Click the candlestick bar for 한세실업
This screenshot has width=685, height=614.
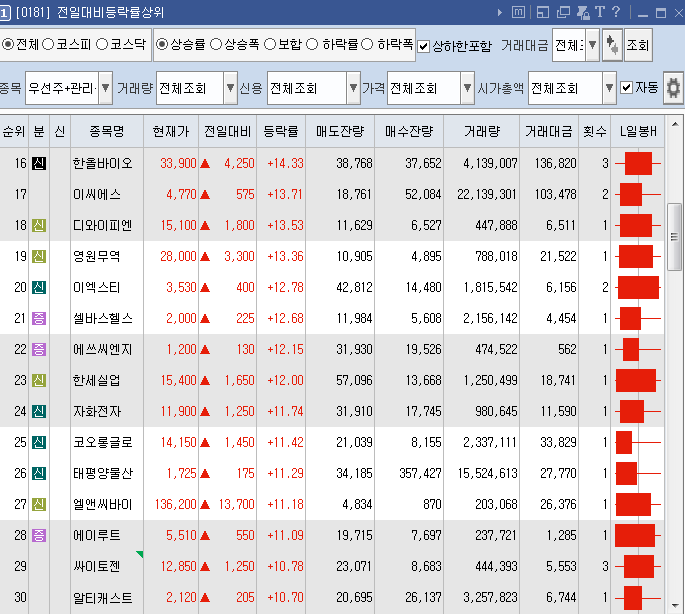pyautogui.click(x=638, y=380)
